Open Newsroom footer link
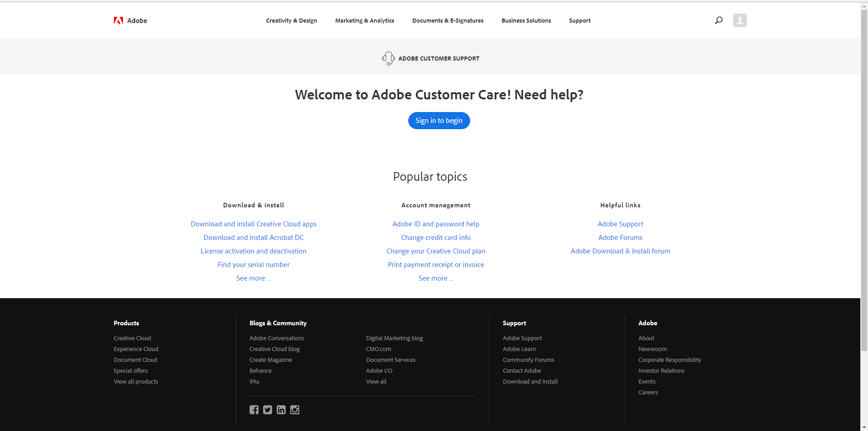Viewport: 868px width, 431px height. coord(653,349)
